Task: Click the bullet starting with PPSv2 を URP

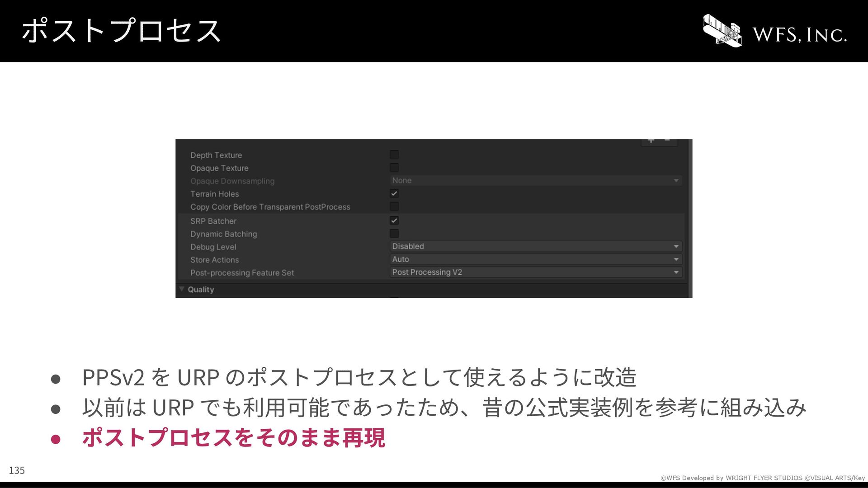Action: (359, 377)
